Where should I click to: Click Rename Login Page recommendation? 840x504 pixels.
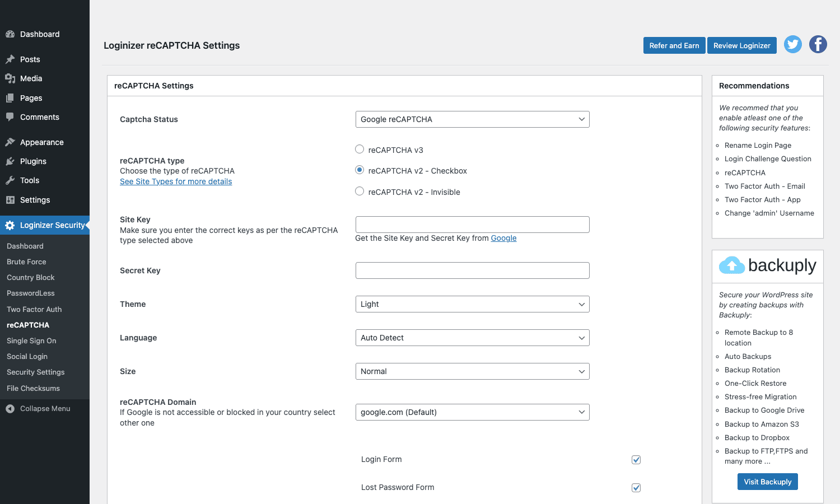pos(758,145)
